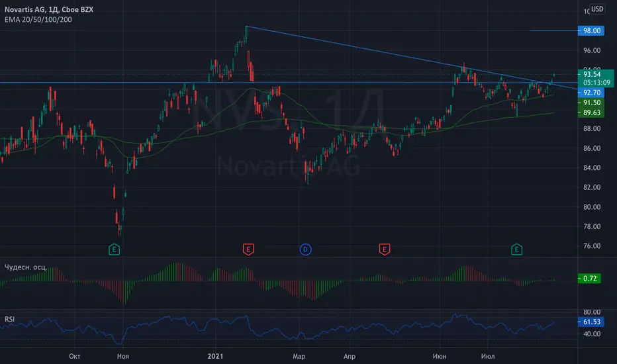Click the Июн date label on time axis

point(440,356)
